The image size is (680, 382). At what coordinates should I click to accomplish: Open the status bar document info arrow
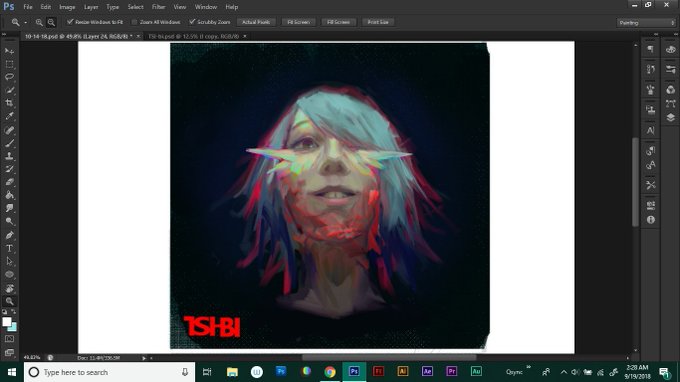pos(144,358)
